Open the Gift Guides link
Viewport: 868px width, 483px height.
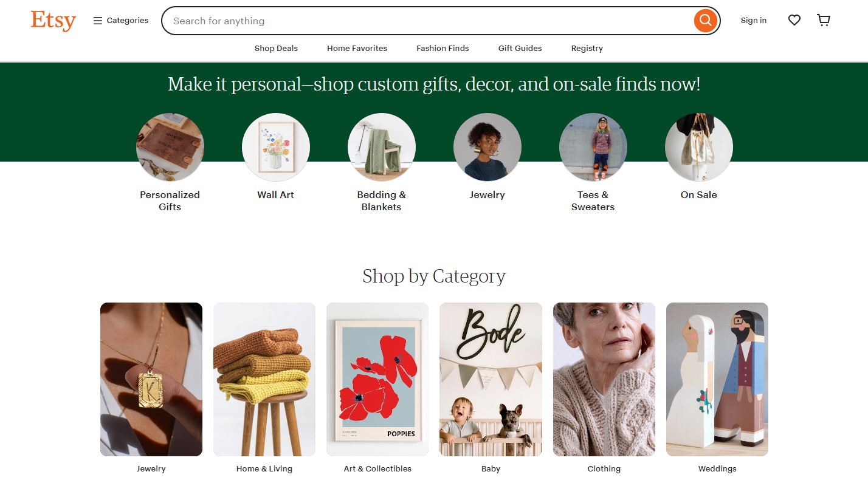[x=520, y=49]
